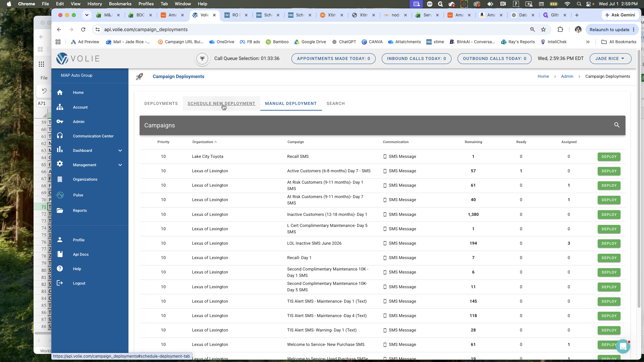Open Account via its org-chart icon
This screenshot has width=644, height=362.
point(60,107)
